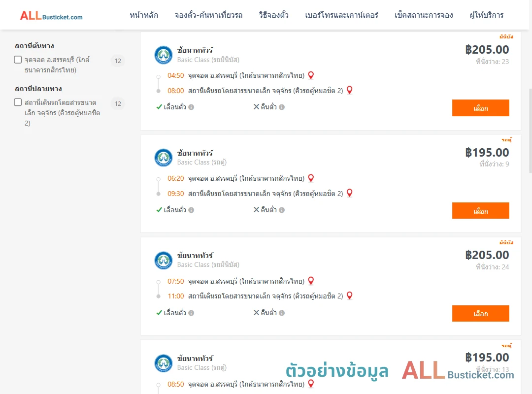Click the count badge 12 beside destination filter
Viewport: 532px width, 394px height.
(x=118, y=103)
